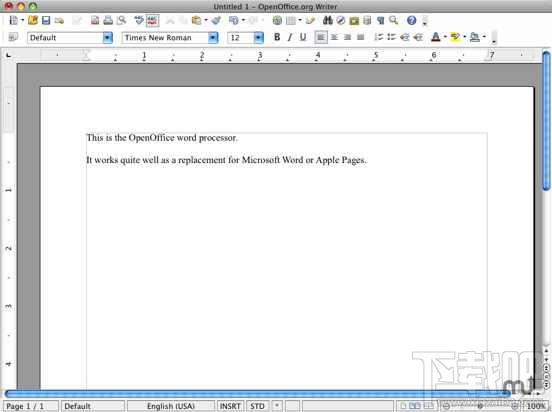Click the horizontal scrollbar at bottom
This screenshot has height=412, width=552.
click(x=257, y=394)
